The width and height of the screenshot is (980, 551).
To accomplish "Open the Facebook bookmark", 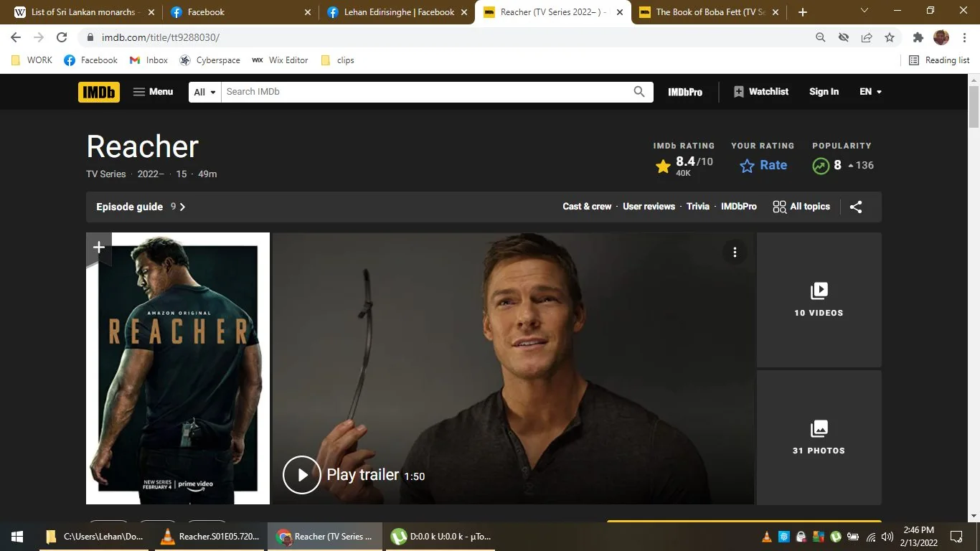I will coord(90,60).
